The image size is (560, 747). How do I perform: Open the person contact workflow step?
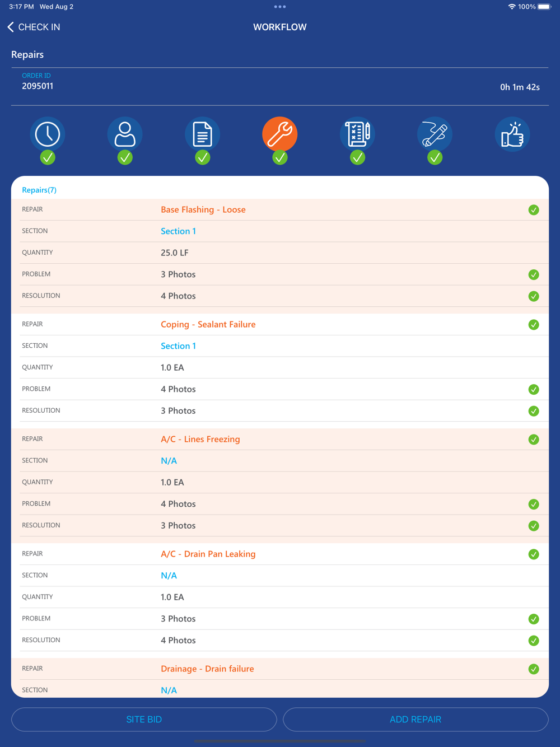tap(125, 134)
